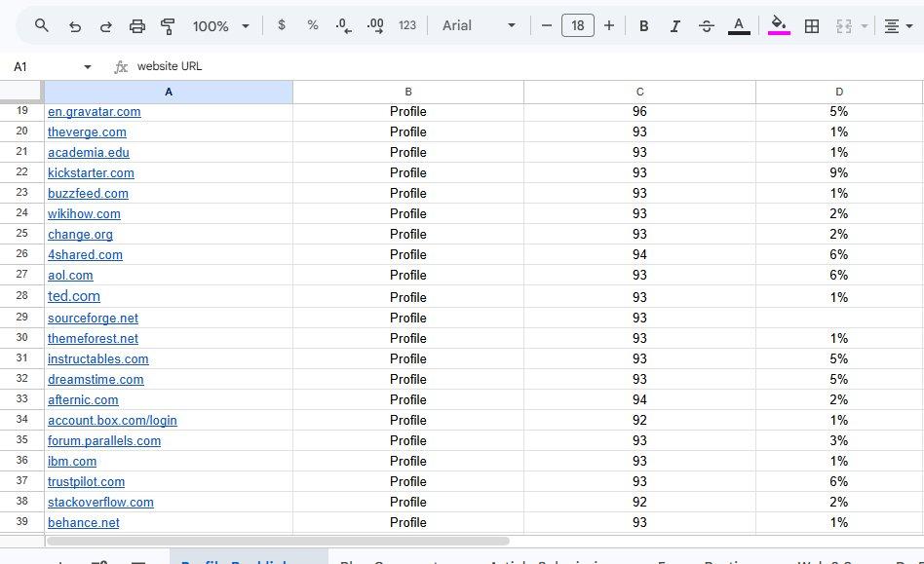
Task: Open the 123 more formats menu
Action: (x=407, y=25)
